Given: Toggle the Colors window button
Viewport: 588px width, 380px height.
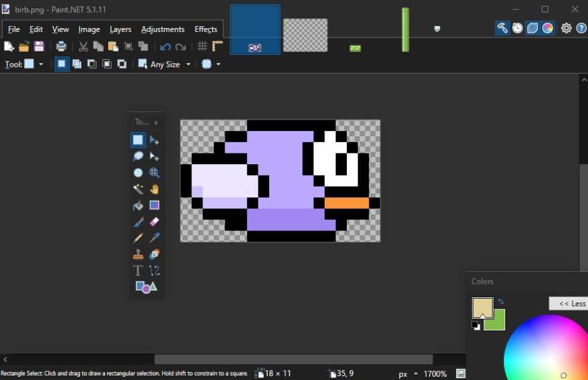Looking at the screenshot, I should click(547, 28).
